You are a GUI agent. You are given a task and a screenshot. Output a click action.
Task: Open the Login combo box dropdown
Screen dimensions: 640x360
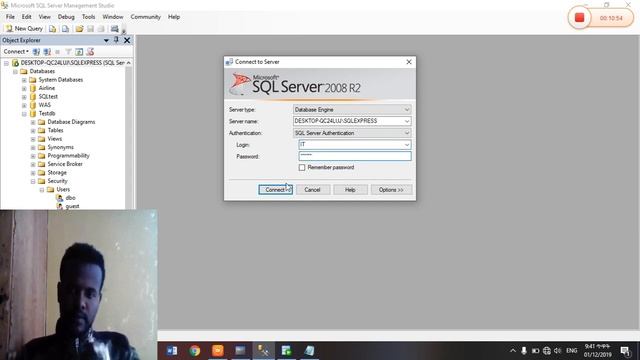coord(407,144)
